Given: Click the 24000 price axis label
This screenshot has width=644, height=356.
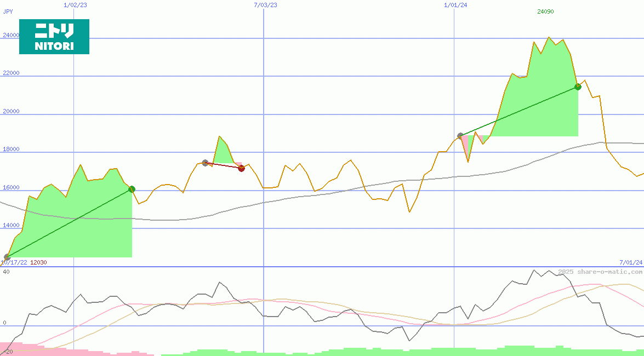Looking at the screenshot, I should pyautogui.click(x=11, y=35).
